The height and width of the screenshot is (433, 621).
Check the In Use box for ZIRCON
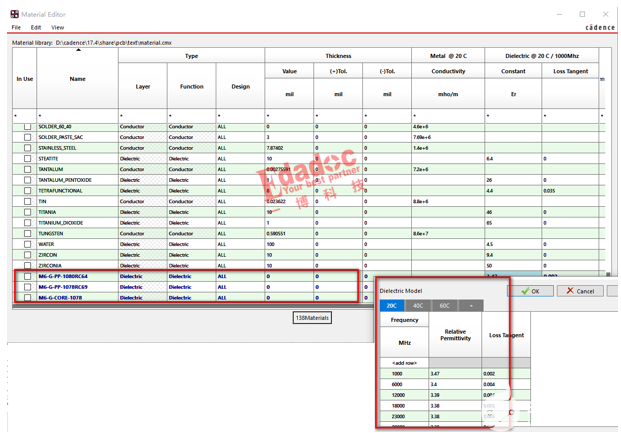click(x=27, y=255)
